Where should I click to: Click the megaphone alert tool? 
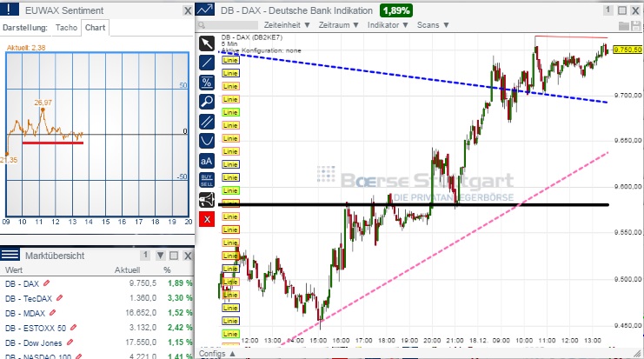point(207,200)
